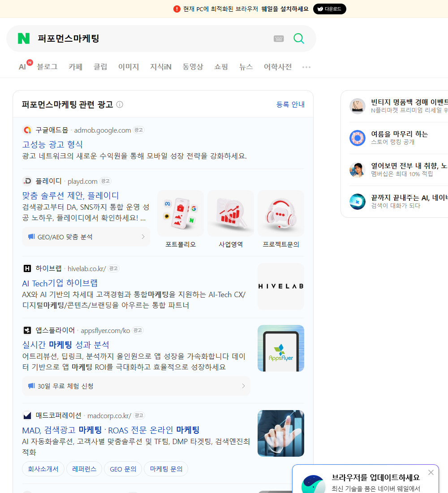Open the 사업영역 chart icon image
Image resolution: width=448 pixels, height=493 pixels.
[x=230, y=213]
